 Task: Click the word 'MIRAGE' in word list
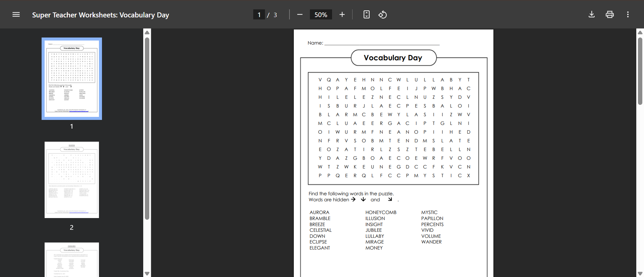click(x=375, y=242)
